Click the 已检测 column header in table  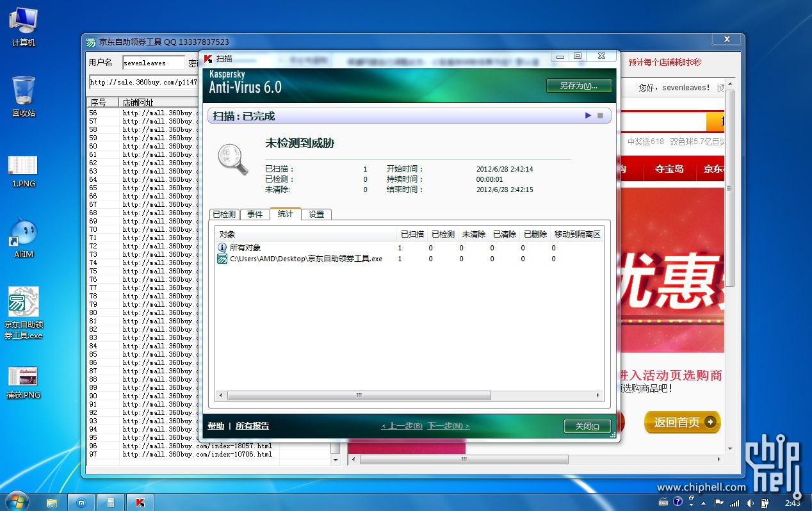click(443, 234)
